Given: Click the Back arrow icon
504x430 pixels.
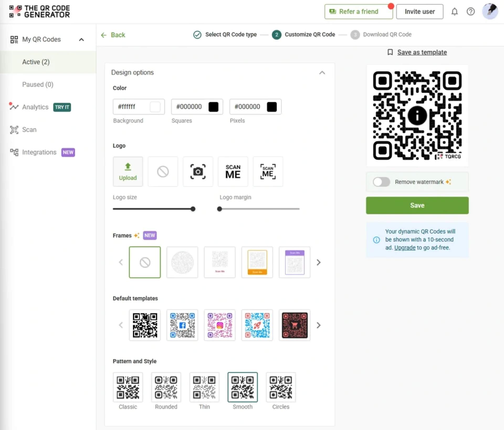Looking at the screenshot, I should tap(104, 35).
